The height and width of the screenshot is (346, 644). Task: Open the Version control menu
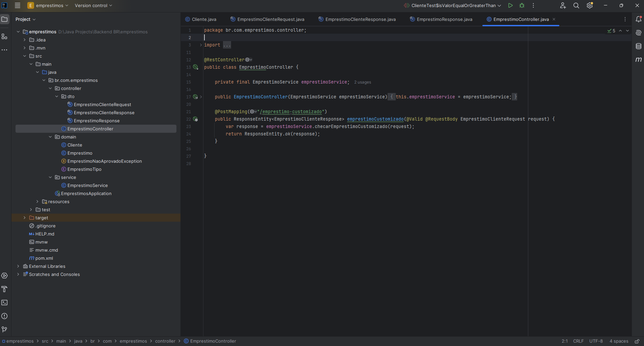click(x=93, y=5)
